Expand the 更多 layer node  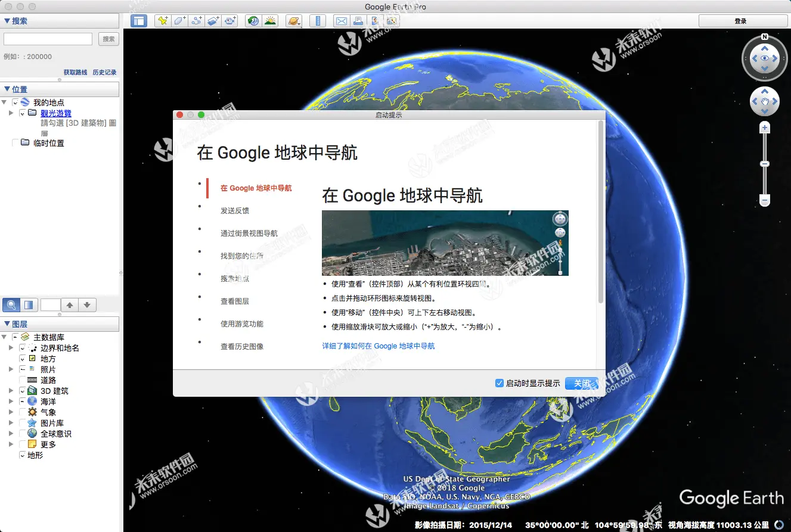pos(11,444)
